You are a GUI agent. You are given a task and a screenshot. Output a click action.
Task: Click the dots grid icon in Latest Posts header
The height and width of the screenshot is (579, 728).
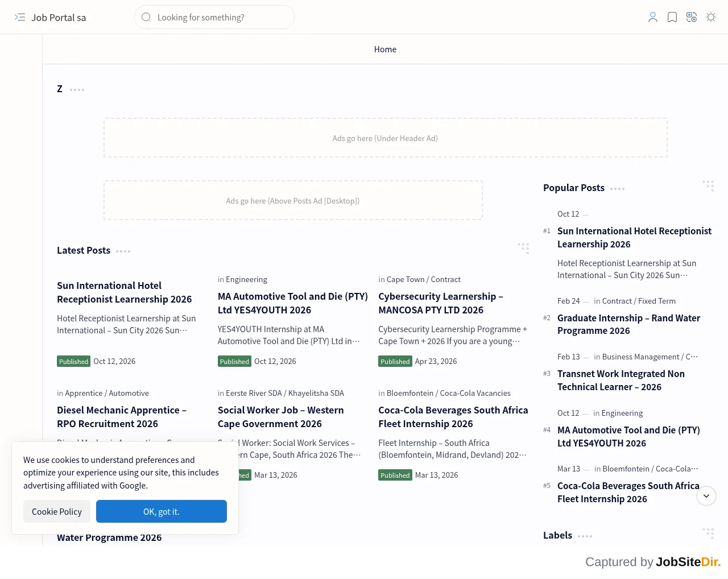523,248
